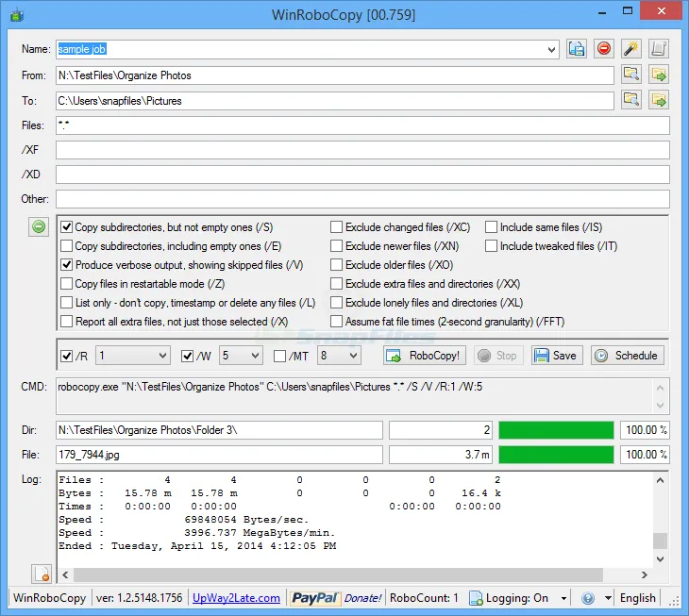
Task: Click the 179_7944.jpg file name field
Action: coord(219,455)
